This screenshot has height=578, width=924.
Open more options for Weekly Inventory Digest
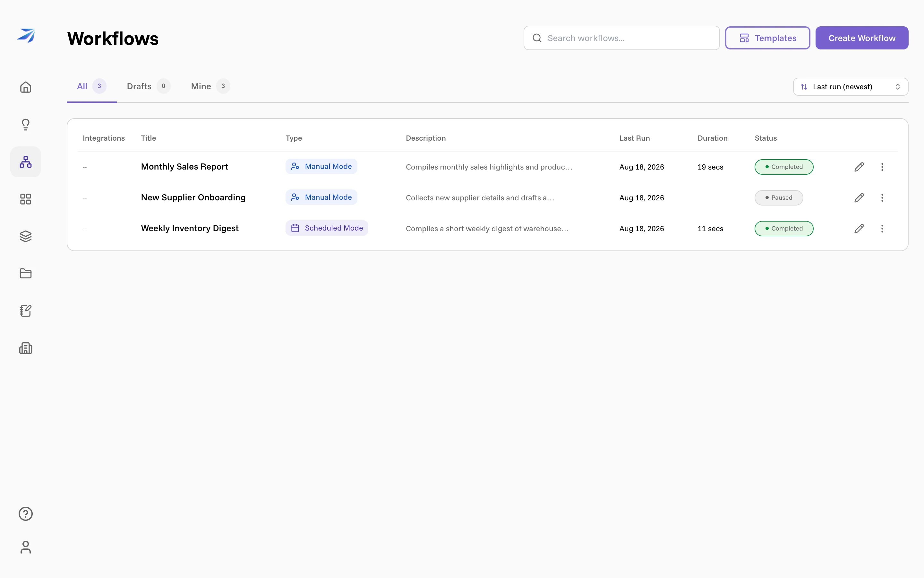[882, 229]
